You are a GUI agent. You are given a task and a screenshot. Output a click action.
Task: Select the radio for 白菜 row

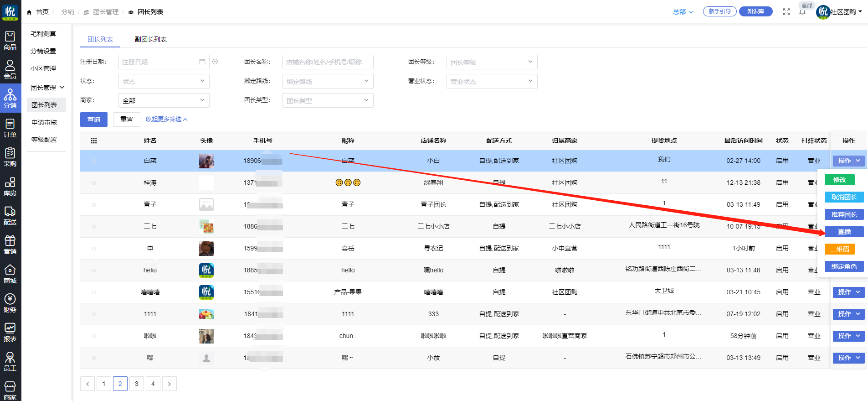[94, 161]
